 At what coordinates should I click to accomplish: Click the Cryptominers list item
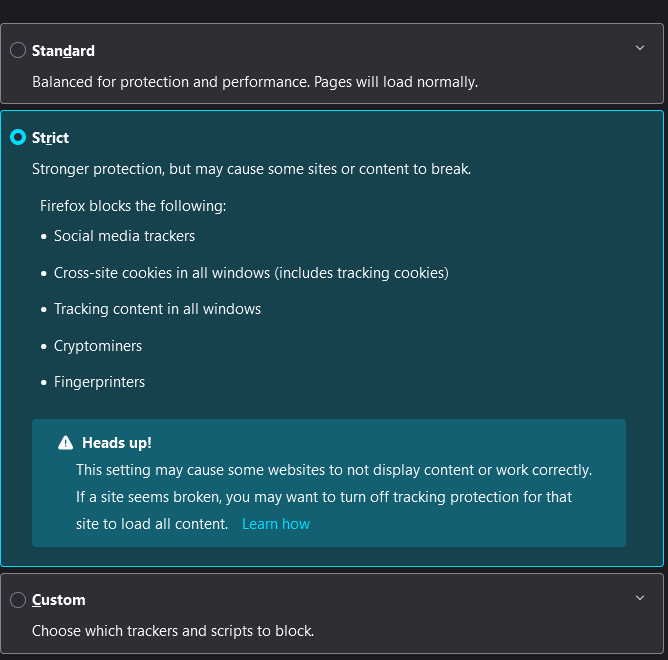click(98, 346)
